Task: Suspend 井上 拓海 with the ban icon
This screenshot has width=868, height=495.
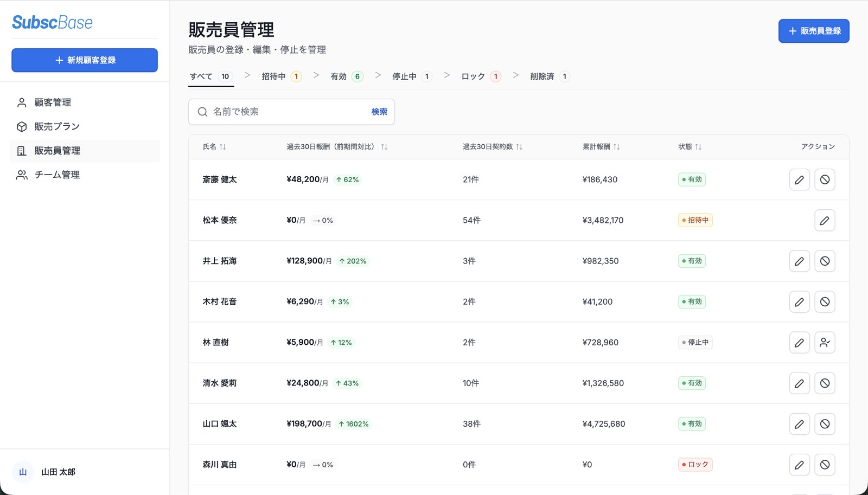Action: pyautogui.click(x=825, y=261)
